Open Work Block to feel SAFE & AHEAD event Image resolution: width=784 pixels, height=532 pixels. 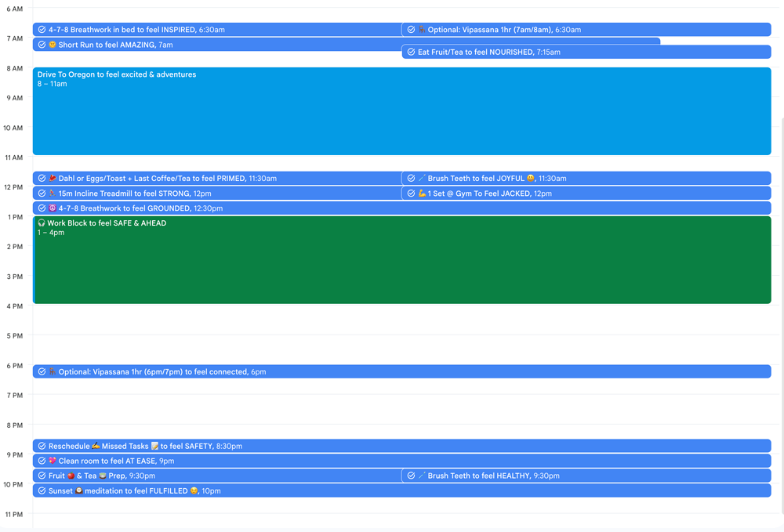(402, 260)
